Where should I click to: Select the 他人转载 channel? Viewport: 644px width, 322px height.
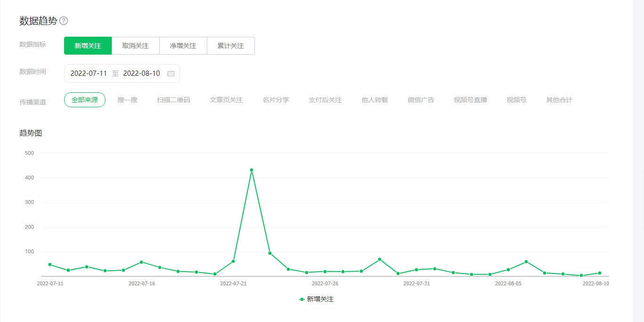(x=375, y=100)
